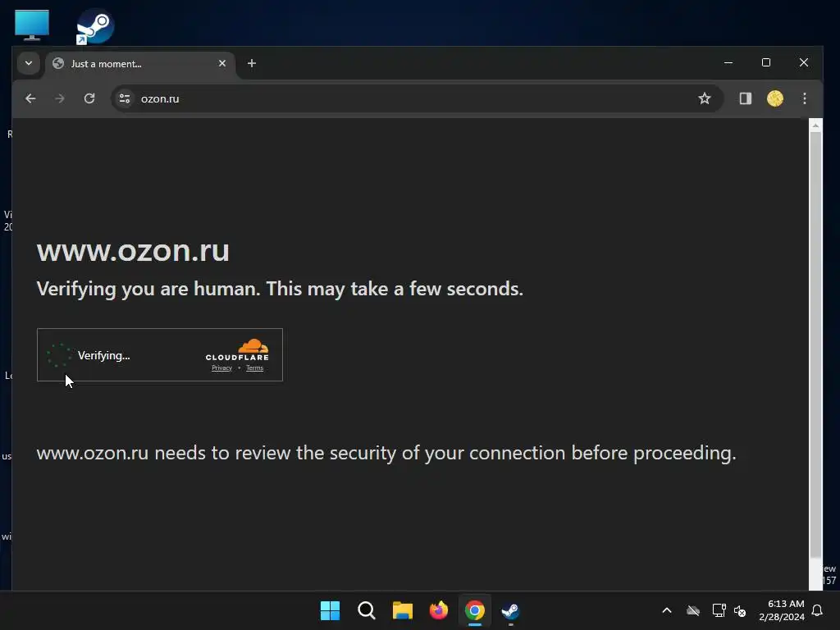Click the muted volume tray icon
This screenshot has width=840, height=630.
point(740,610)
